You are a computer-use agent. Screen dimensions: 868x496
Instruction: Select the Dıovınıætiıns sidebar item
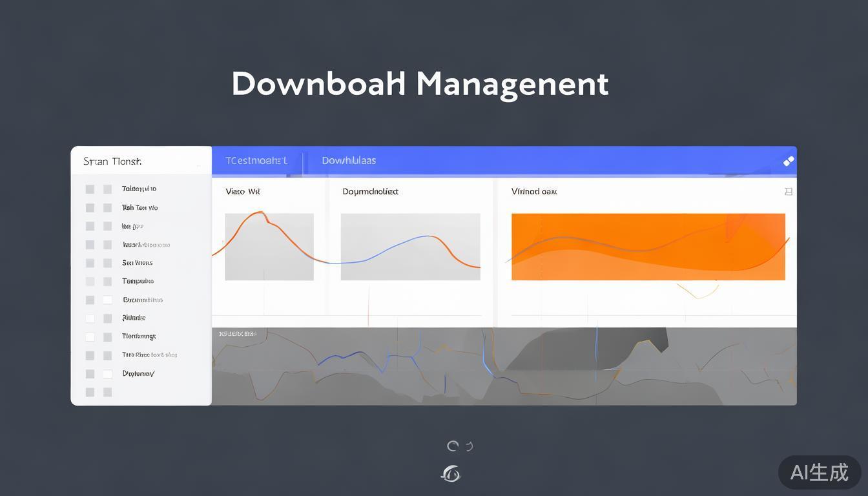[143, 300]
